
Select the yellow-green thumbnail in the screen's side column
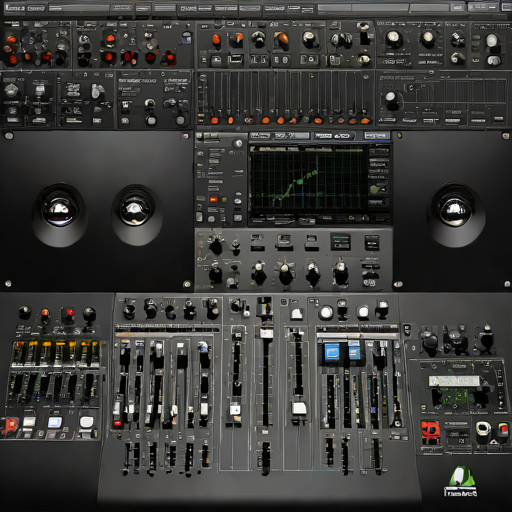tap(378, 189)
